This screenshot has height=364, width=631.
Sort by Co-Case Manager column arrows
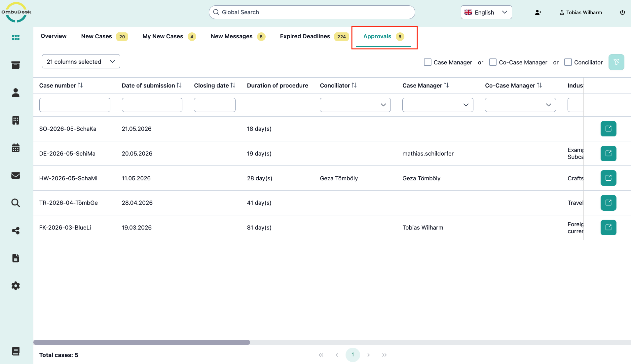pyautogui.click(x=539, y=86)
